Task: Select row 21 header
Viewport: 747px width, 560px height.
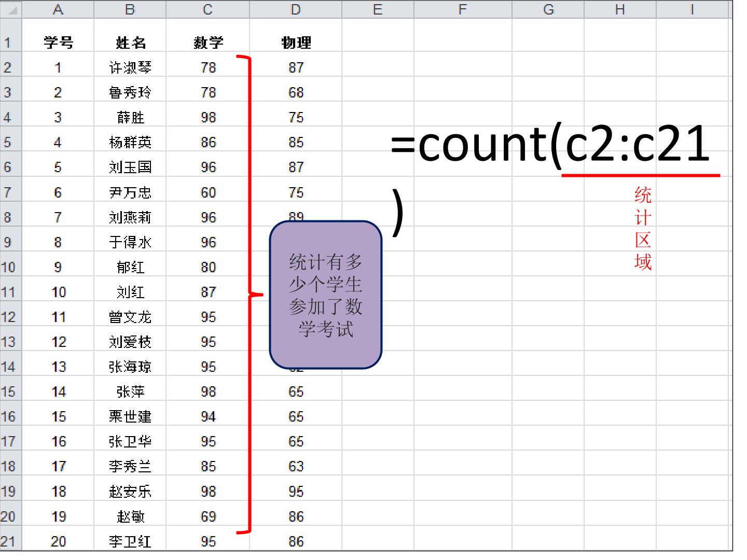Action: 10,541
